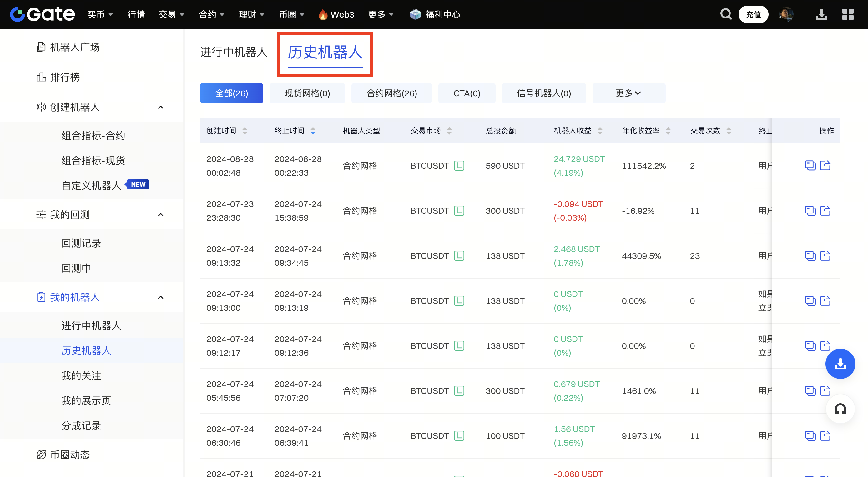
Task: Sort by 创建时间 column
Action: pos(245,131)
